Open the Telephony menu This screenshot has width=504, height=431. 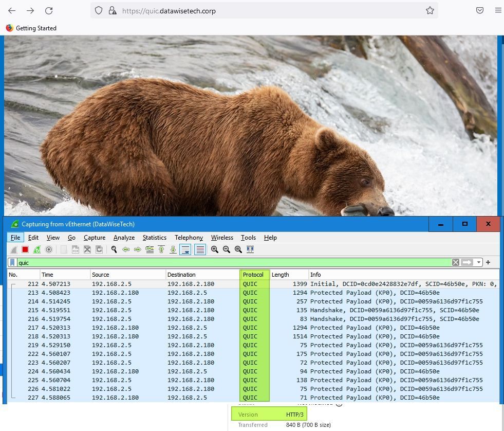[x=189, y=238]
